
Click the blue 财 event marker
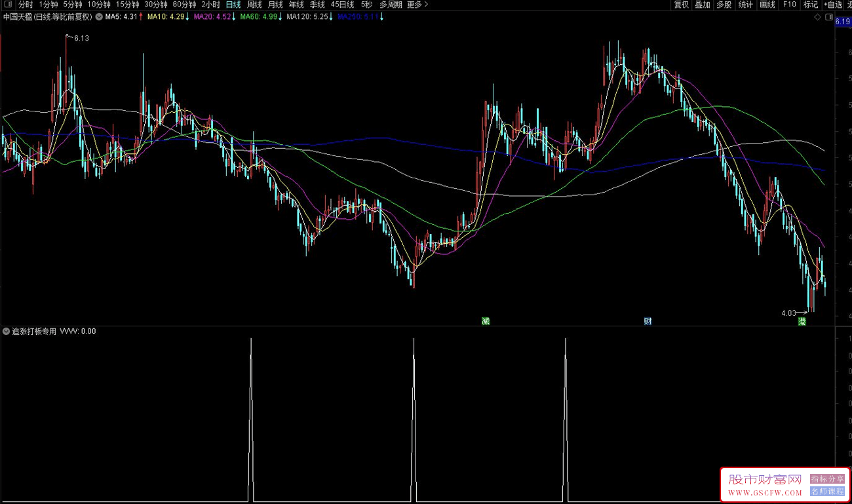[648, 321]
